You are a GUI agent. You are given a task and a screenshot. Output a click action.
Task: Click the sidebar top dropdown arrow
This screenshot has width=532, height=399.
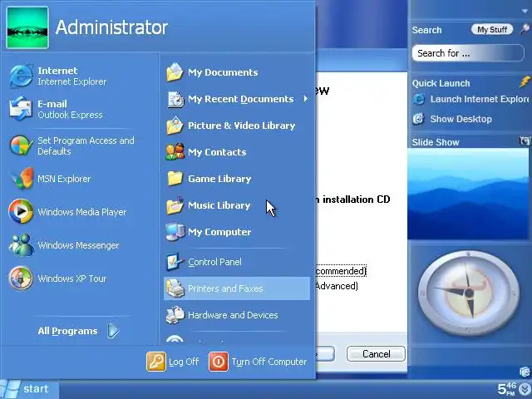tap(525, 11)
